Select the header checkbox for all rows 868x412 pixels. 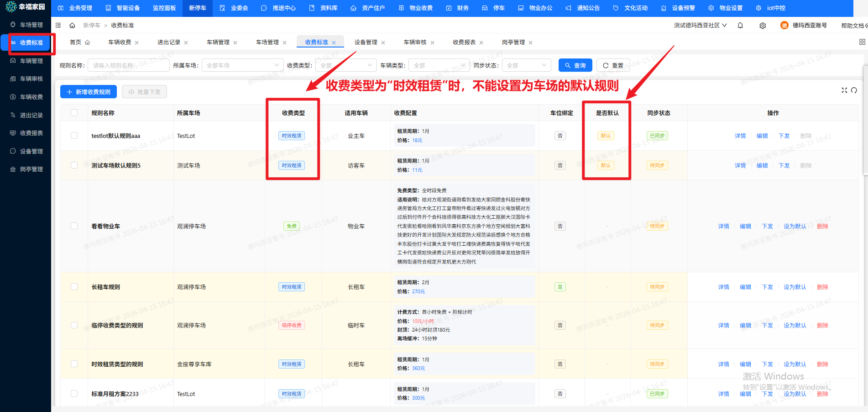pyautogui.click(x=74, y=113)
